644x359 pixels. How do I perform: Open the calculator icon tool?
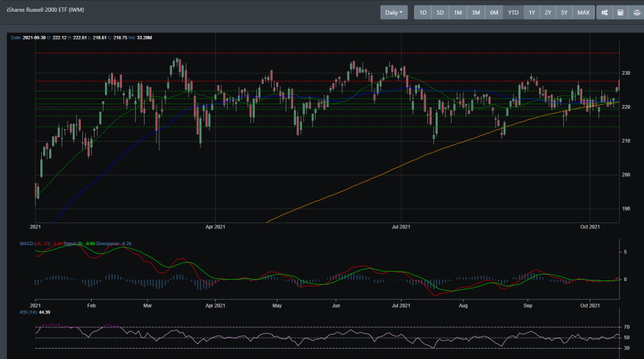[x=621, y=12]
